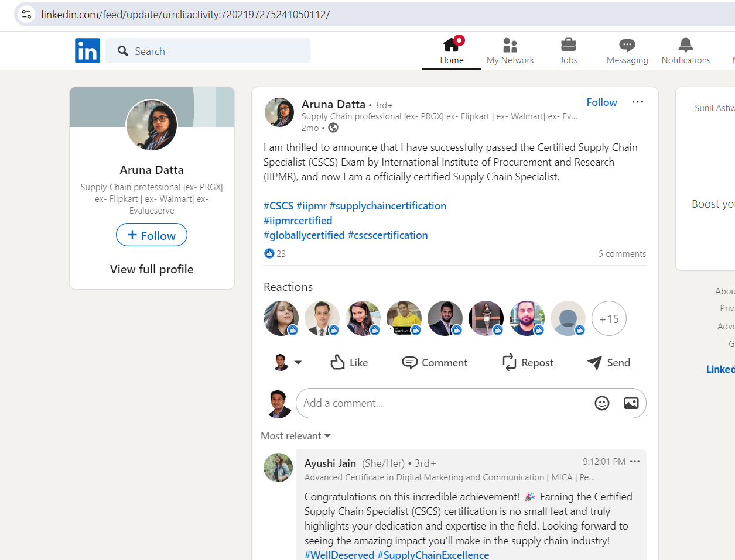Open the 5 comments link
Screen dimensions: 735x560
pyautogui.click(x=622, y=254)
